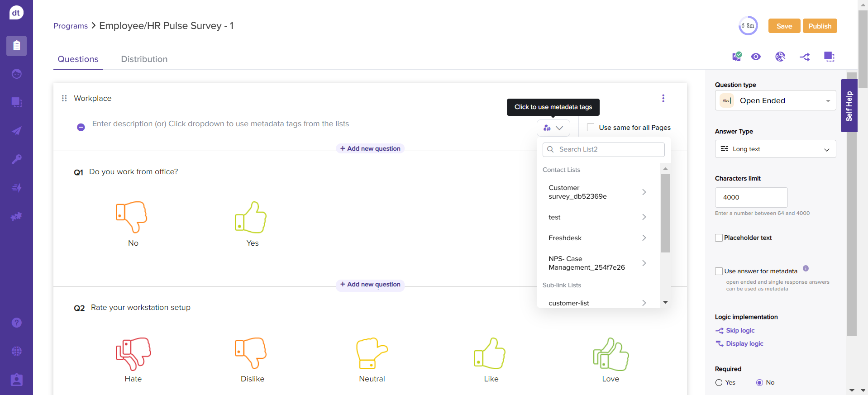Open the help question mark icon in sidebar
The width and height of the screenshot is (868, 395).
point(16,323)
